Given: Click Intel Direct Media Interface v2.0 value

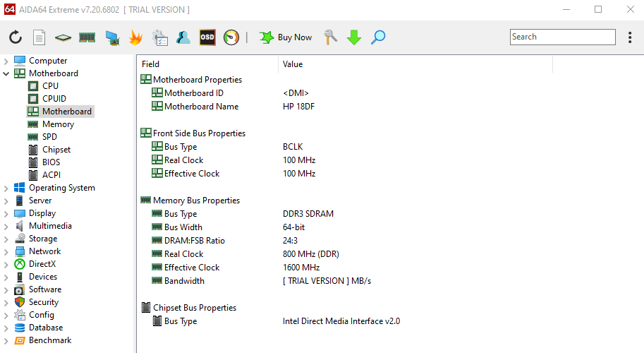Looking at the screenshot, I should pos(341,321).
